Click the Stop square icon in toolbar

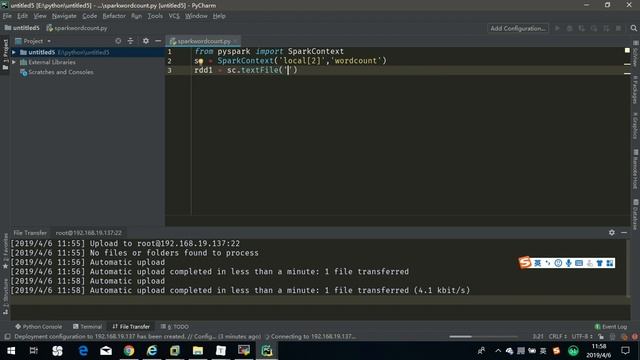[x=619, y=28]
